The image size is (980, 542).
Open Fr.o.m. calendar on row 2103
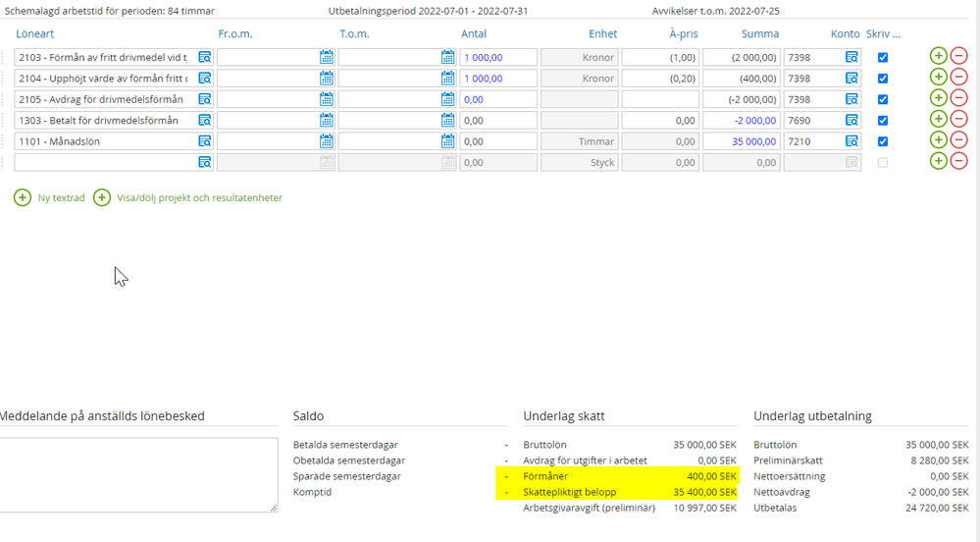click(x=326, y=58)
